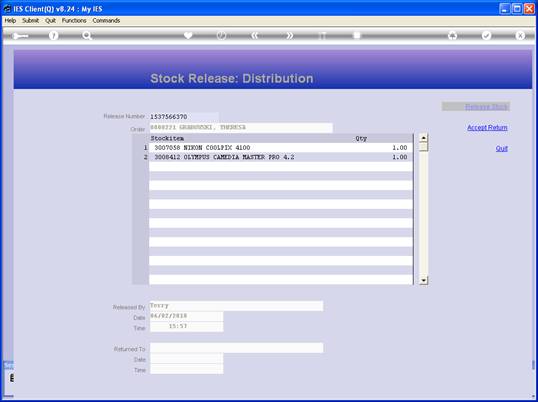This screenshot has height=402, width=538.
Task: Go back with the double left arrow
Action: [x=255, y=35]
